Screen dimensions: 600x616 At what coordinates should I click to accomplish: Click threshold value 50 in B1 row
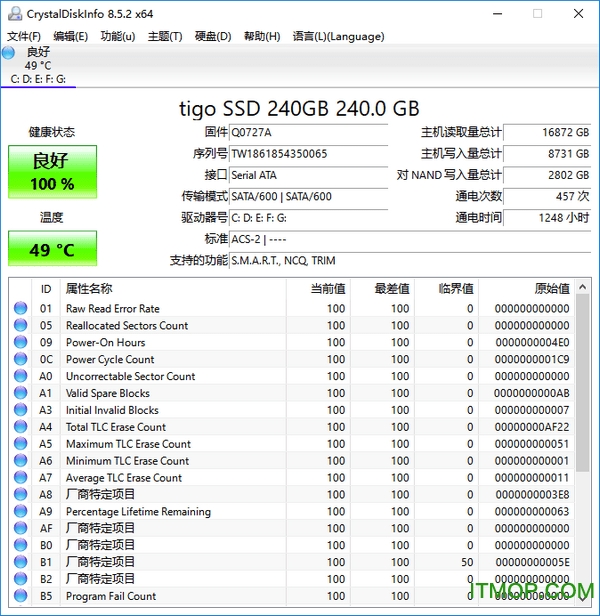467,562
